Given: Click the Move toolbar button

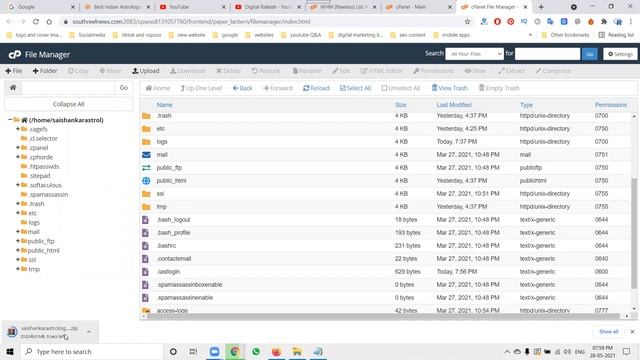Looking at the screenshot, I should (x=110, y=71).
